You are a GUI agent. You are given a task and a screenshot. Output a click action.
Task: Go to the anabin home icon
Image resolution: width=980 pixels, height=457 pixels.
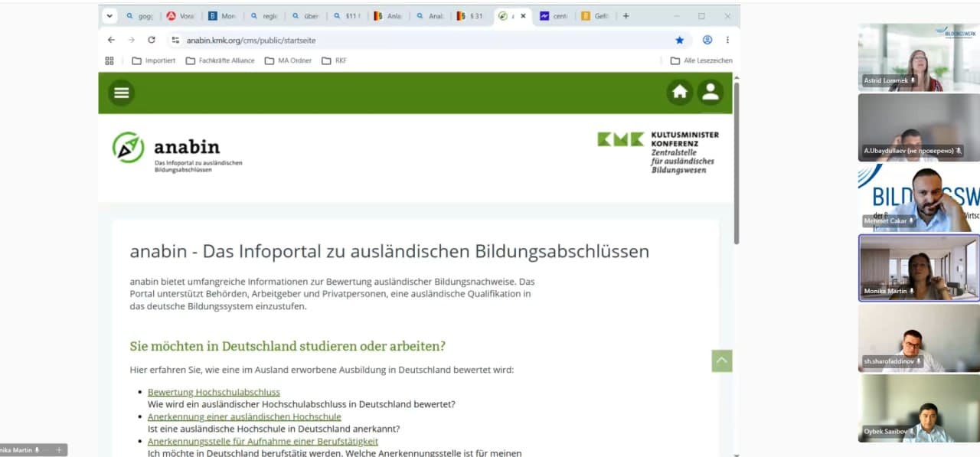pyautogui.click(x=679, y=93)
